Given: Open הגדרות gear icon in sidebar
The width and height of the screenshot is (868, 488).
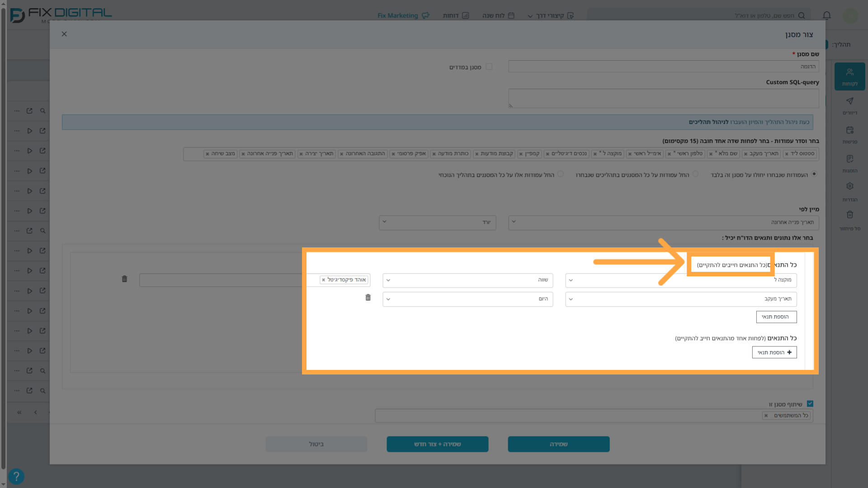Looking at the screenshot, I should tap(850, 191).
